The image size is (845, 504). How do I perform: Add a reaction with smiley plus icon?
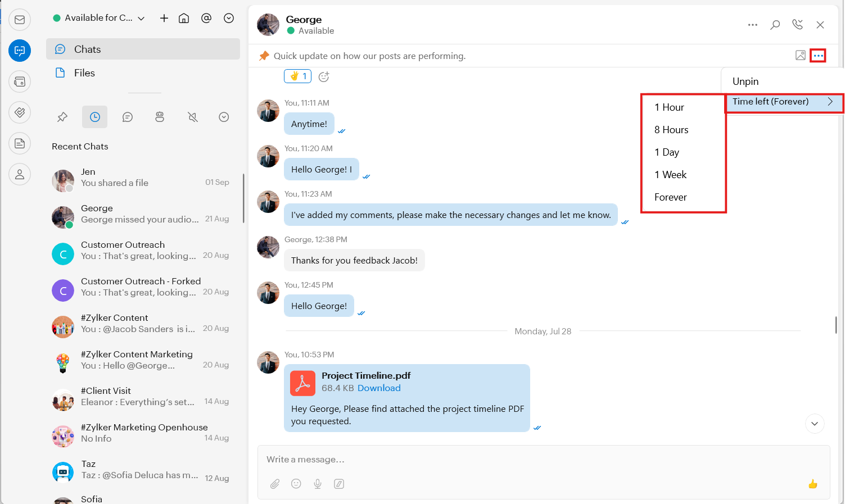324,77
